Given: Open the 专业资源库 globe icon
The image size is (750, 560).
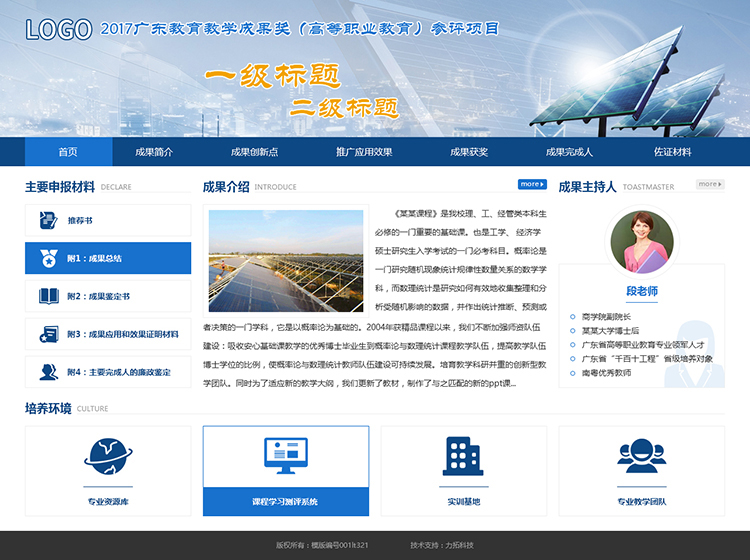Looking at the screenshot, I should tap(108, 457).
